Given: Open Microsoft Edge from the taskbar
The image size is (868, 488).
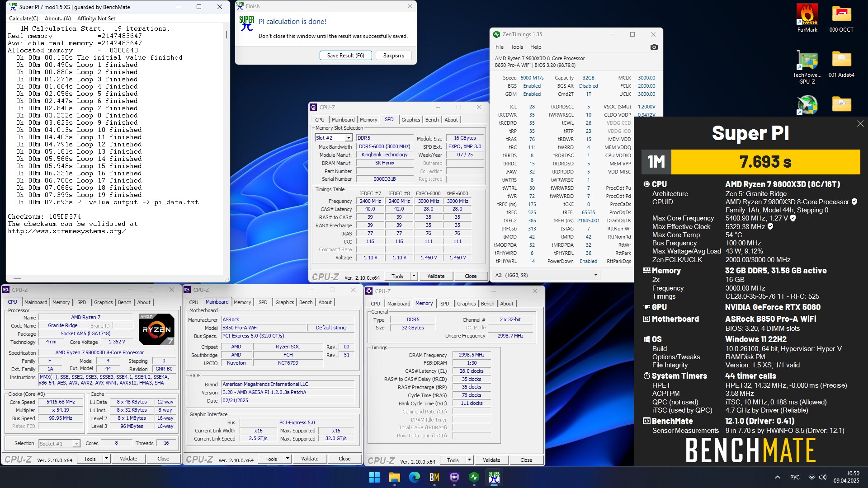Looking at the screenshot, I should 414,477.
